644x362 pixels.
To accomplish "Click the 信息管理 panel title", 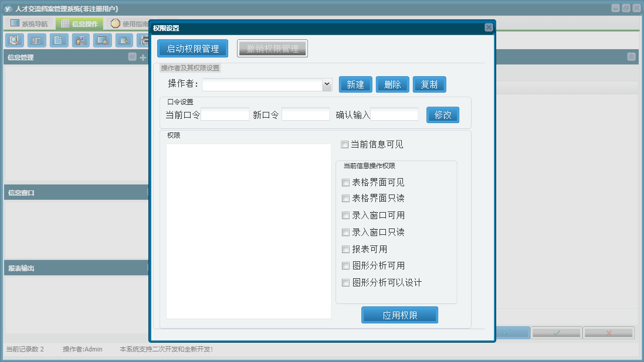I will 21,57.
